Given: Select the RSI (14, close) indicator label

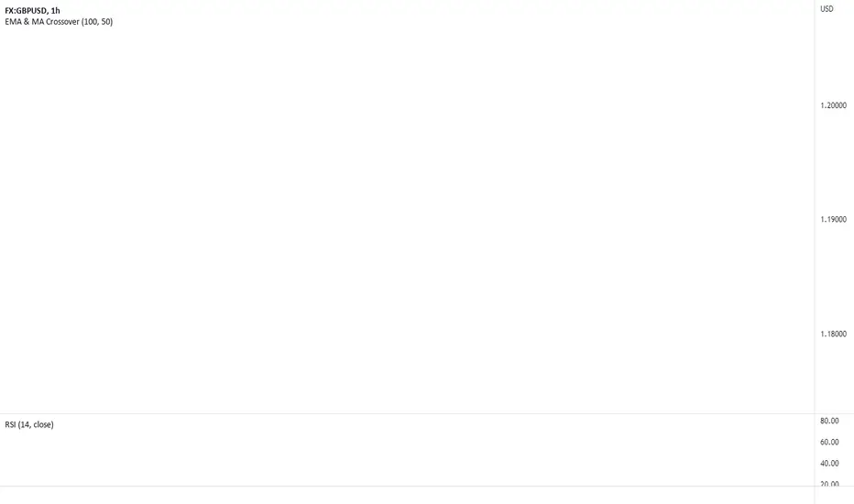Looking at the screenshot, I should [29, 424].
